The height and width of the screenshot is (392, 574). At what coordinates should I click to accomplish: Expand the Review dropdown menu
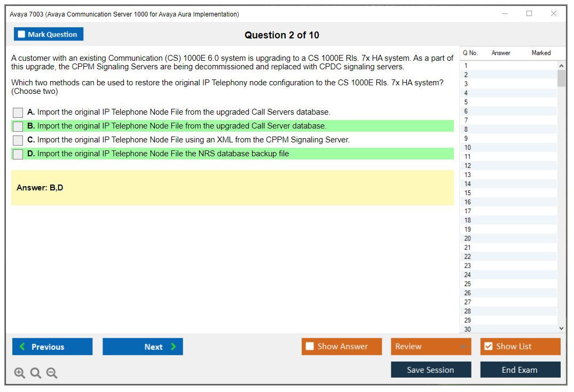(462, 347)
